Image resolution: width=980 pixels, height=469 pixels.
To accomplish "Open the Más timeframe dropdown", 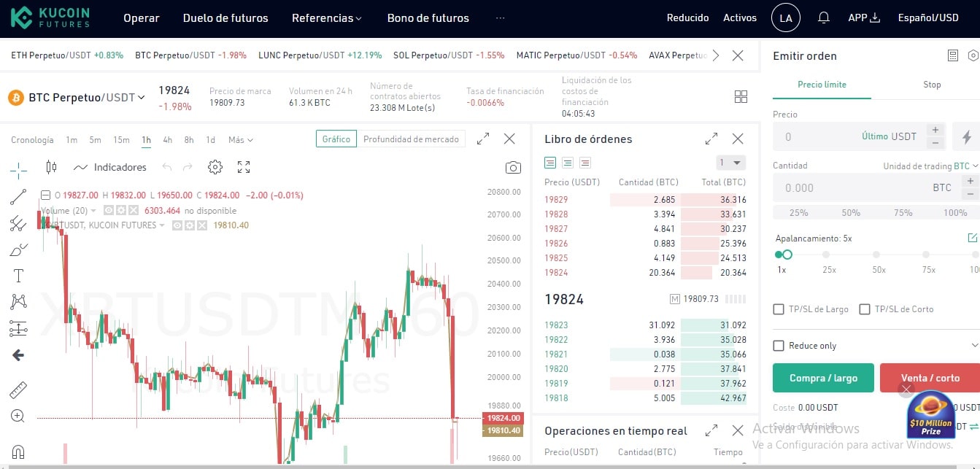I will pos(241,139).
